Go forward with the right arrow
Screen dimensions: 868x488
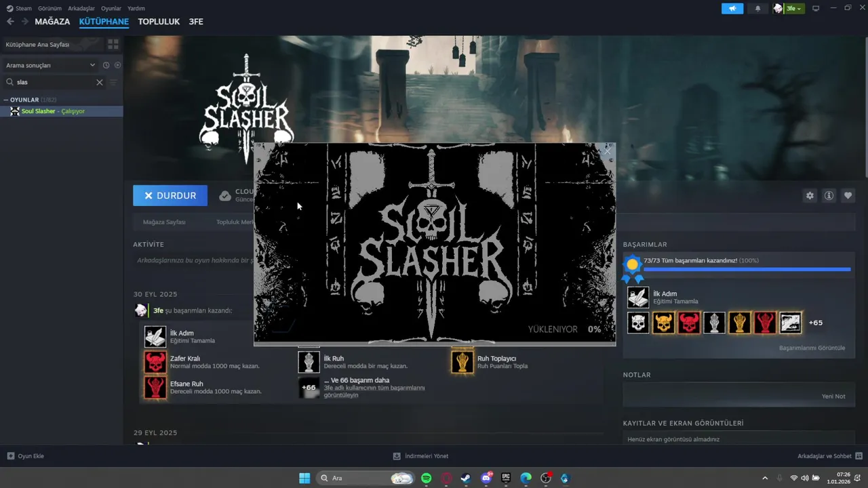(24, 22)
